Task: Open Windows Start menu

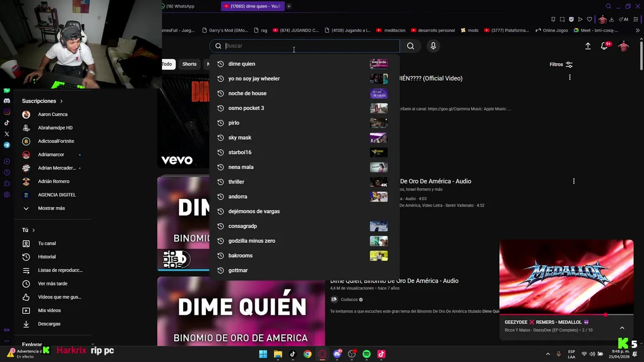Action: click(263, 354)
